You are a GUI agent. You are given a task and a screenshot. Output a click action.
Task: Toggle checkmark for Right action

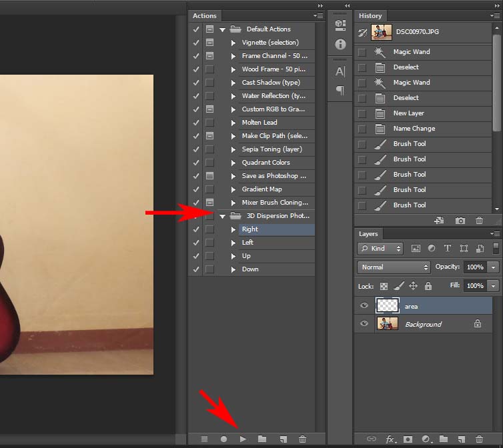[195, 229]
